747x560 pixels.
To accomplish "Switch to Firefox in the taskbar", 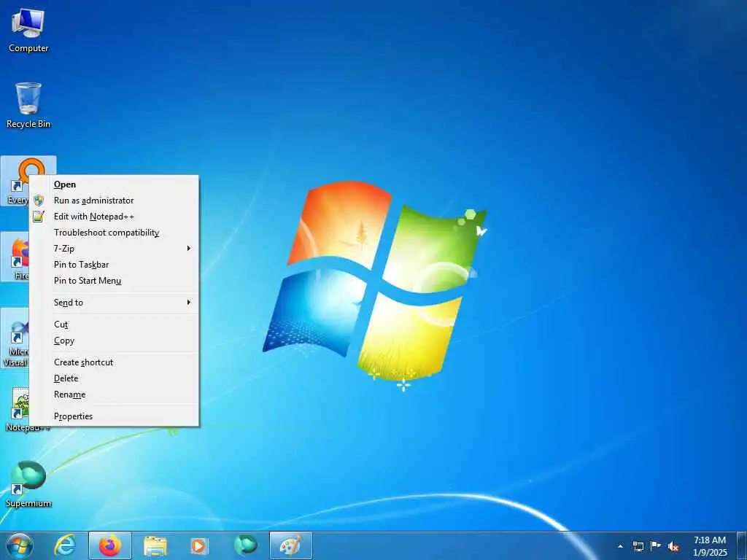I will tap(110, 545).
